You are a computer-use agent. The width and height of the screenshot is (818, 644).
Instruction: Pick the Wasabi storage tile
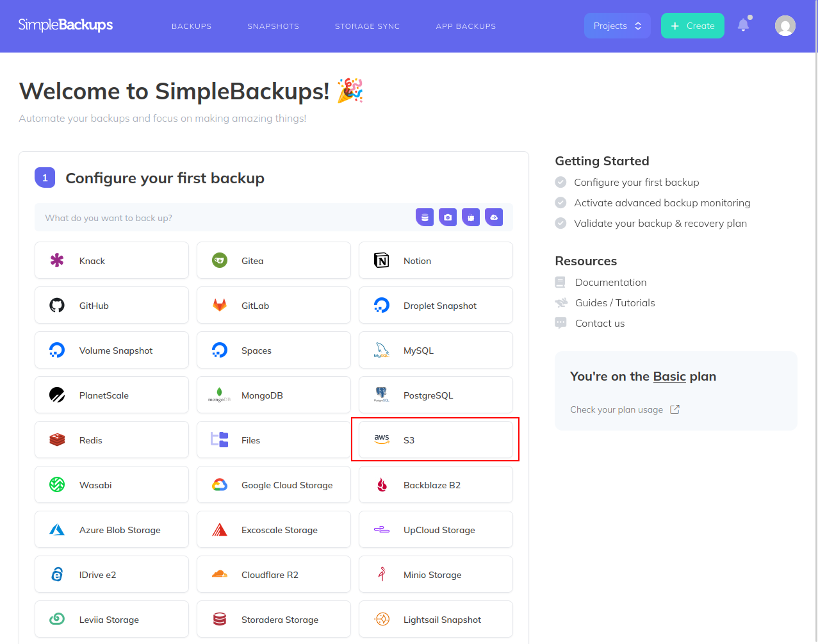111,484
